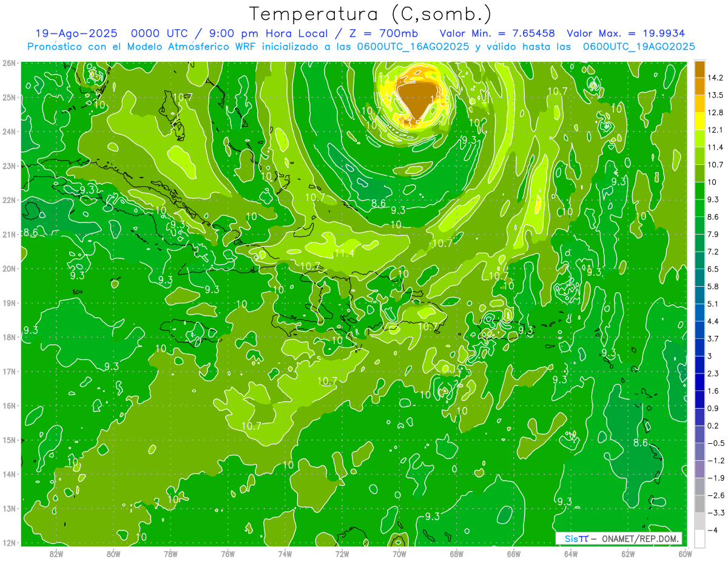Click the "82W" longitude axis label

[56, 554]
